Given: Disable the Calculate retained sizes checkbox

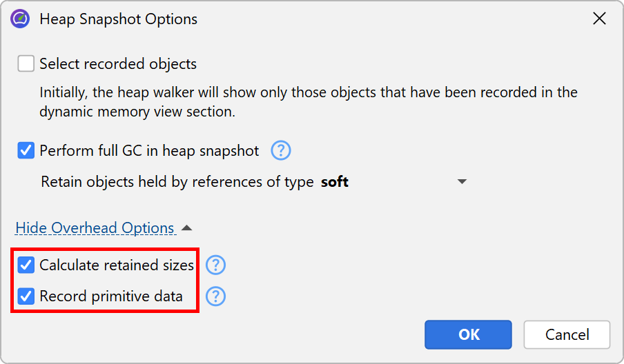Looking at the screenshot, I should [x=26, y=265].
